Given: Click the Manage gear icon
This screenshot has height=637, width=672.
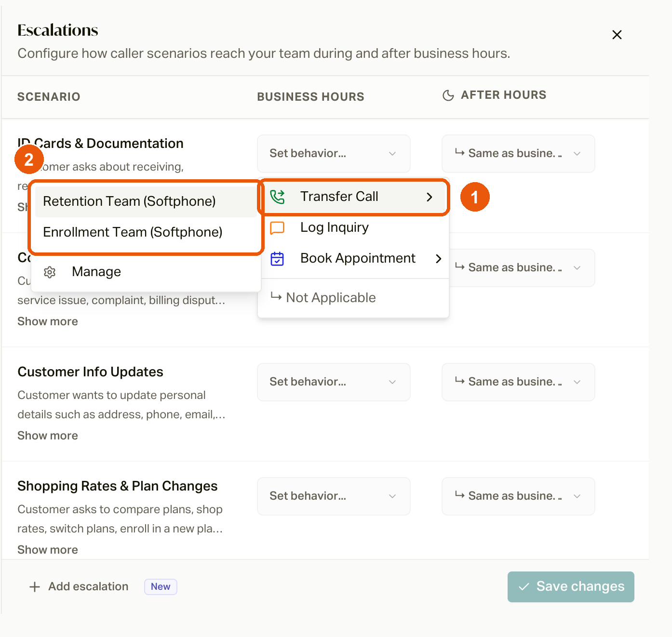Looking at the screenshot, I should click(x=50, y=272).
